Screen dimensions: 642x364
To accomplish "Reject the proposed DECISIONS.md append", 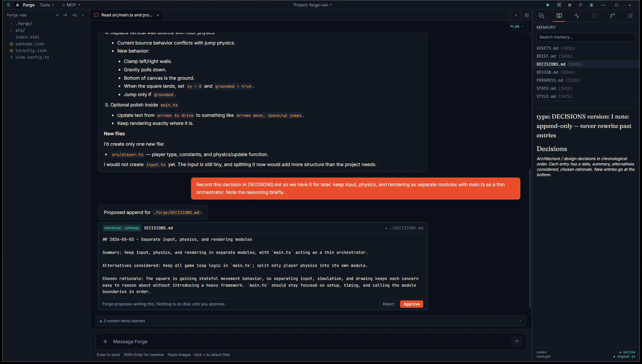I will coord(388,304).
